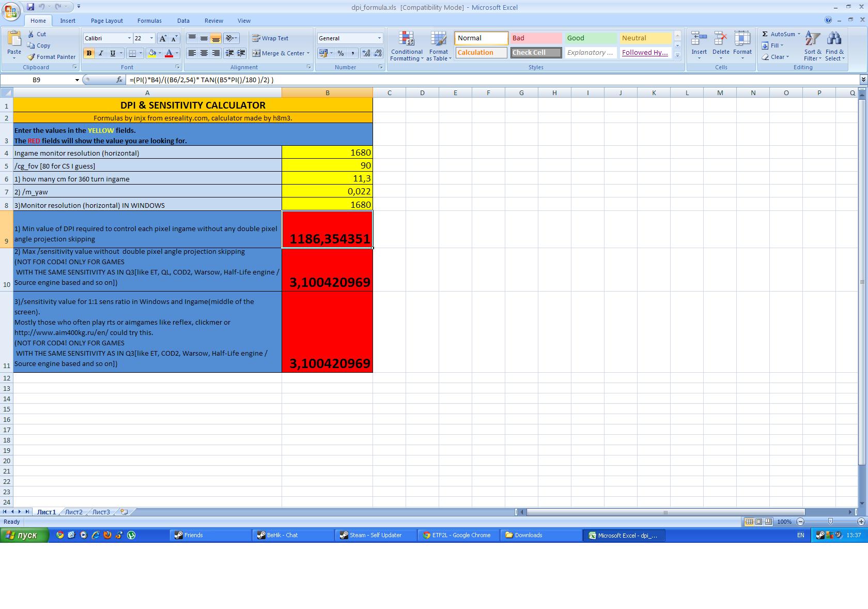The width and height of the screenshot is (868, 609).
Task: Toggle Wrap Text
Action: [270, 38]
